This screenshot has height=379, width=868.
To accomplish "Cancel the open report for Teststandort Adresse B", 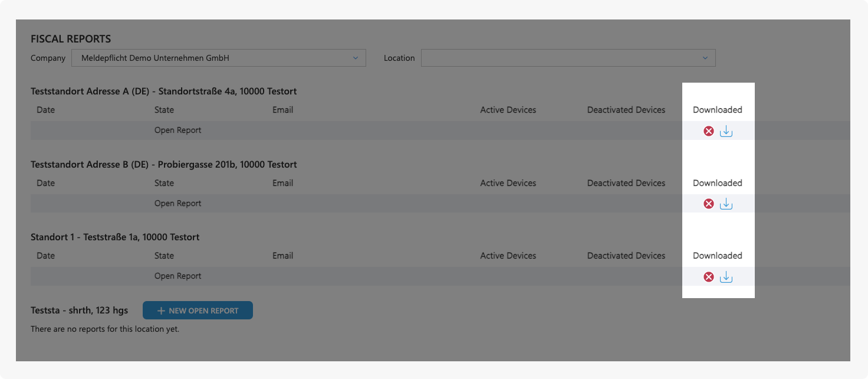I will [x=708, y=203].
